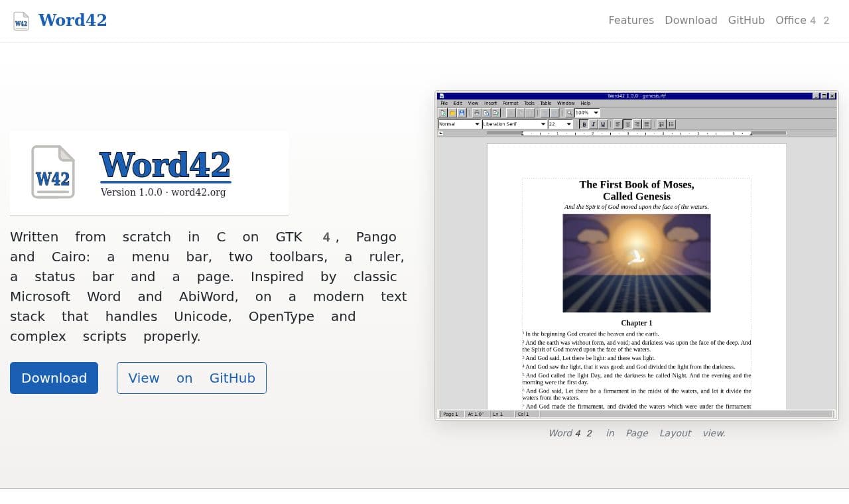This screenshot has width=849, height=504.
Task: Click the Save floppy disk icon in Word42
Action: click(x=462, y=113)
